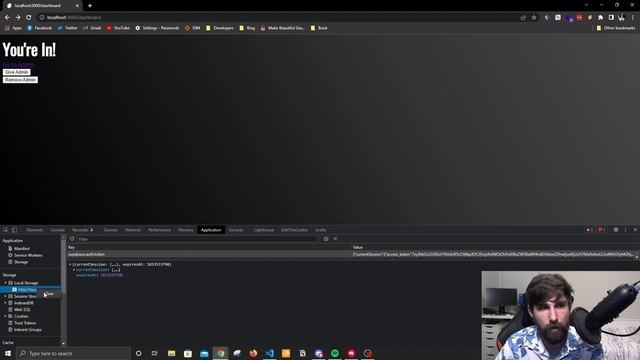Open the Blog bookmark folder
640x360 pixels.
click(x=247, y=28)
